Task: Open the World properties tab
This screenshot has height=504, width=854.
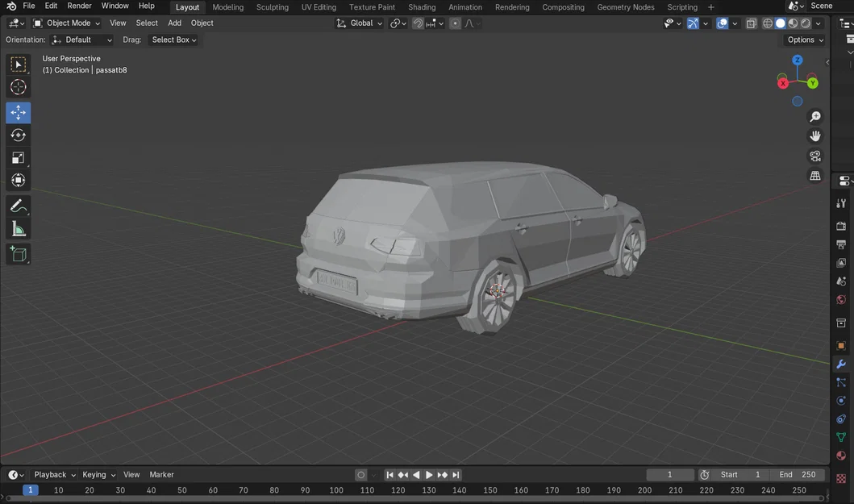Action: [841, 299]
